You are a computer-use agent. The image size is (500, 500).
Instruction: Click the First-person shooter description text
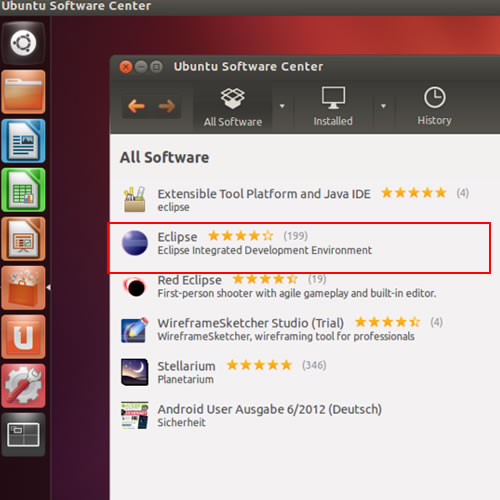(297, 293)
